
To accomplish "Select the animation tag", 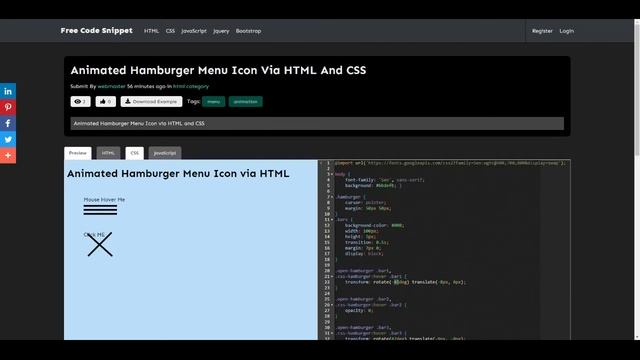I will [x=246, y=102].
